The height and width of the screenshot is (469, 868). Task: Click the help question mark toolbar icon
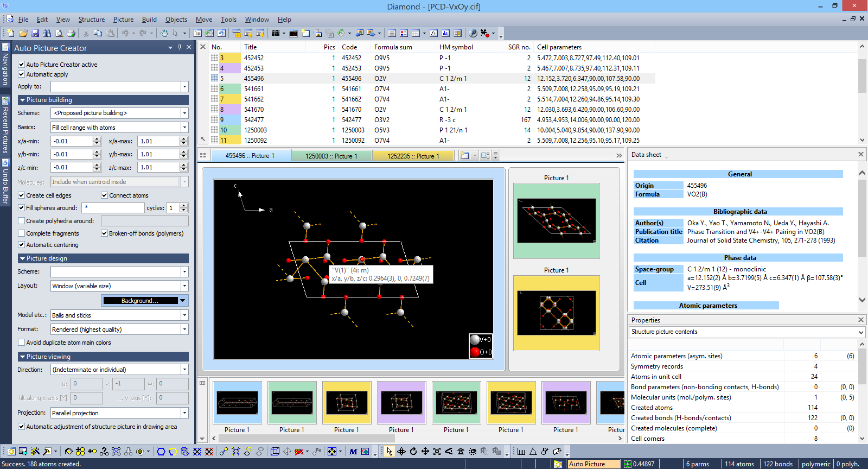pos(473,33)
